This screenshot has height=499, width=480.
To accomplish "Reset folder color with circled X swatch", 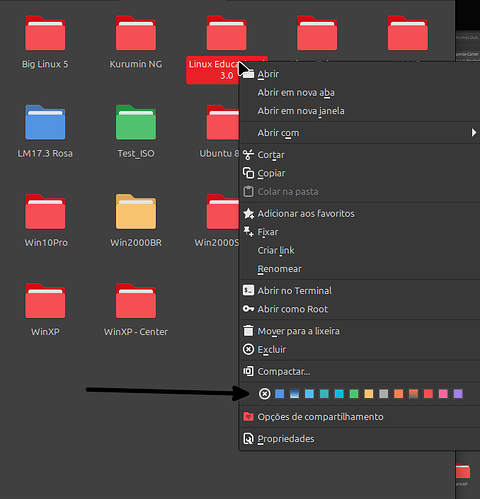I will (x=265, y=394).
